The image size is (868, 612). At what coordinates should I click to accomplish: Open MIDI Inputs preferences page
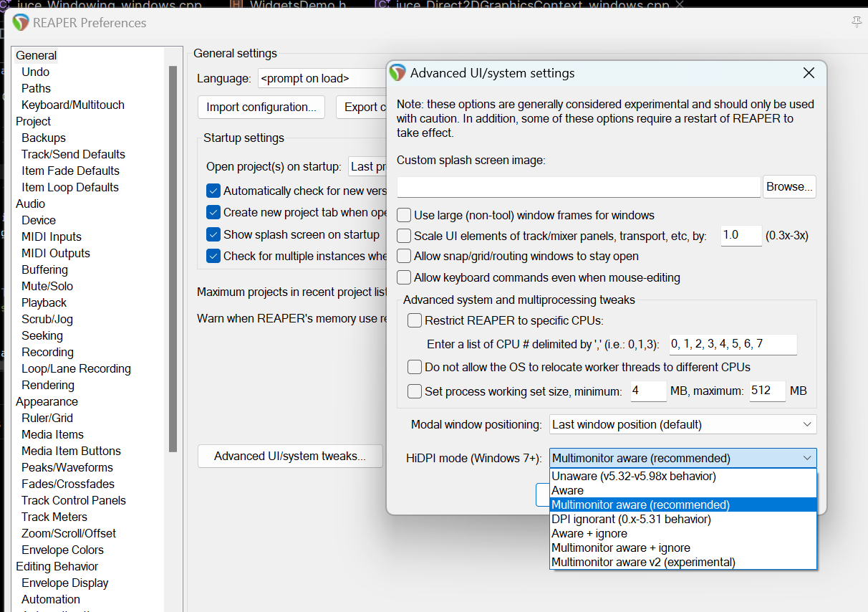pos(52,236)
